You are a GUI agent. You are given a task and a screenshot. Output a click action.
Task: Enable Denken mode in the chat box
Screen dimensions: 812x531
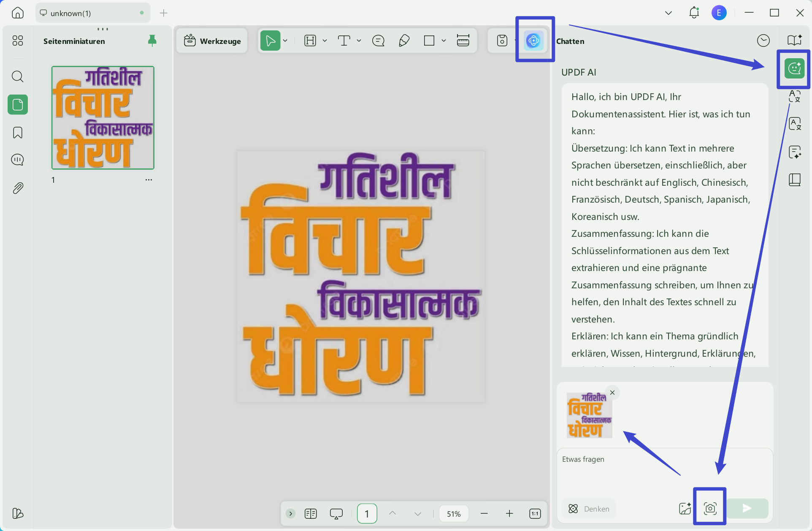(588, 509)
